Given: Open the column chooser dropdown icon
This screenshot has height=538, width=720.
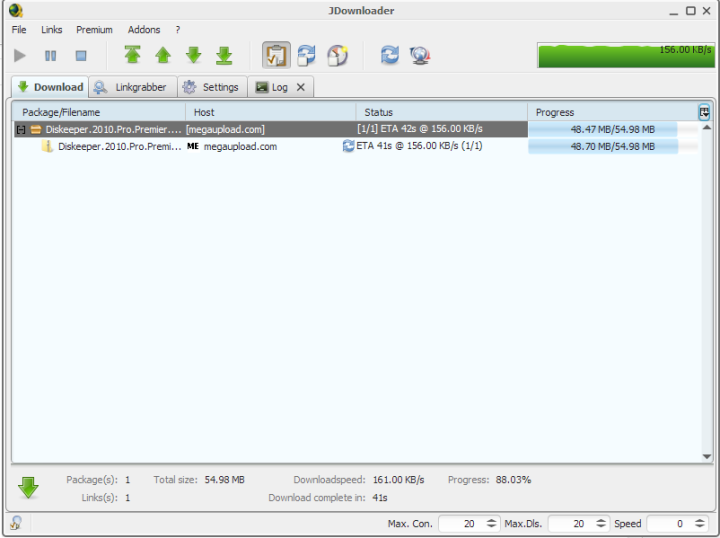Looking at the screenshot, I should point(704,112).
